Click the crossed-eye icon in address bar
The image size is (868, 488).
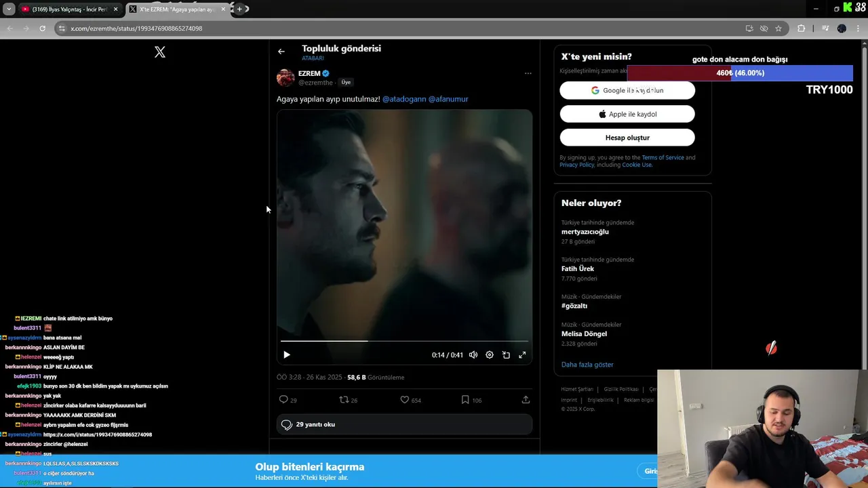pyautogui.click(x=764, y=28)
